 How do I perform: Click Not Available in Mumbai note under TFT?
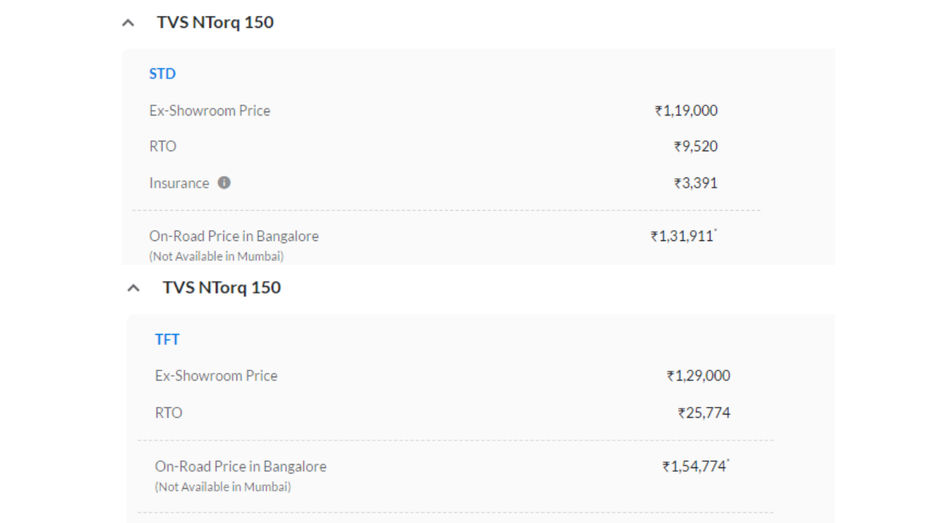(x=223, y=487)
